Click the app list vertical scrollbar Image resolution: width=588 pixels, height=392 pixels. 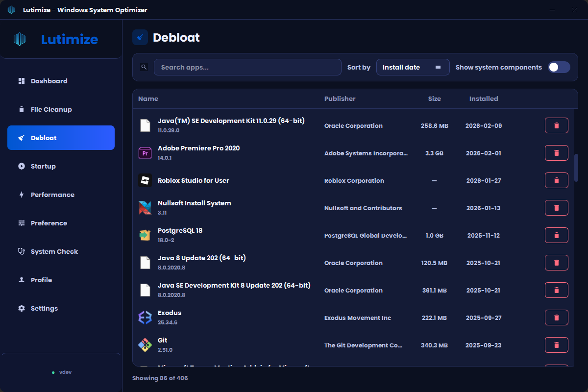point(576,168)
